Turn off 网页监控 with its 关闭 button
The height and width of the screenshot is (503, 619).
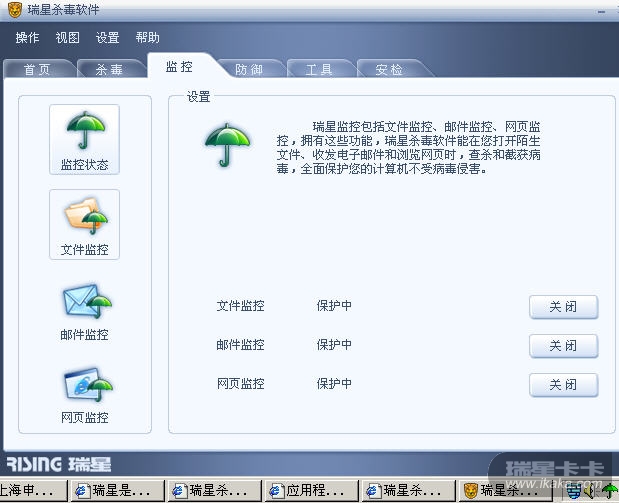pos(563,384)
